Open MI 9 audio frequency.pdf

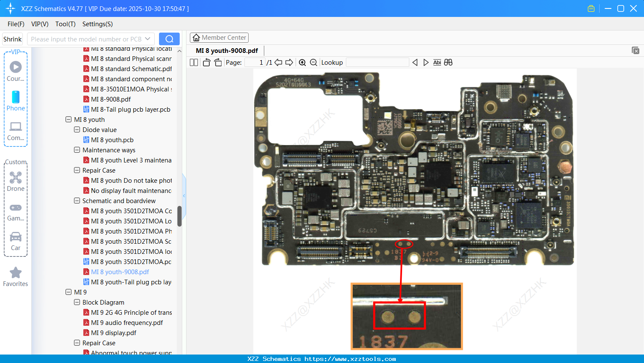point(127,323)
